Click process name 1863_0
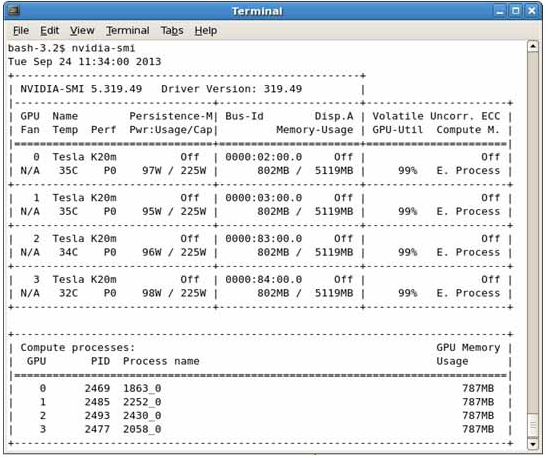 [x=142, y=388]
